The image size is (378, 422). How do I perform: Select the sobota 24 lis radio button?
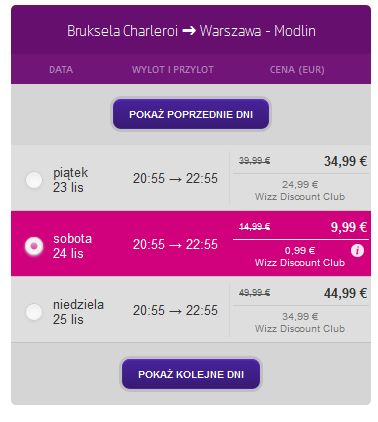pyautogui.click(x=34, y=246)
